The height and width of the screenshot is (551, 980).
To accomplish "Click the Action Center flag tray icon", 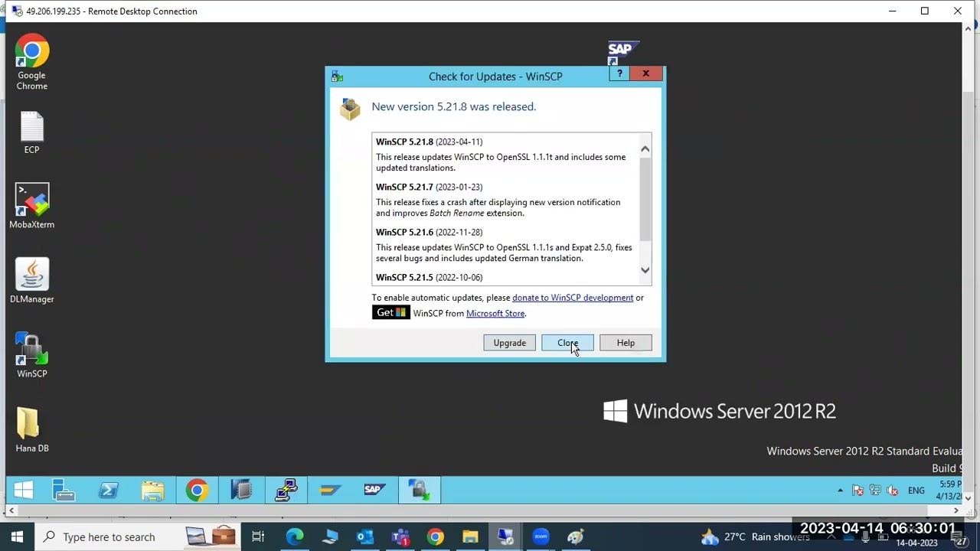I will [857, 491].
